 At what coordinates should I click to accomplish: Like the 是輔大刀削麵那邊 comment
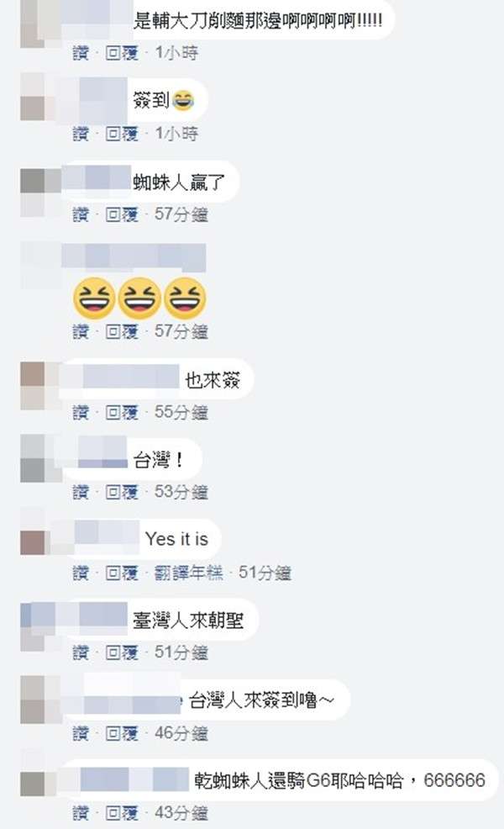[81, 52]
